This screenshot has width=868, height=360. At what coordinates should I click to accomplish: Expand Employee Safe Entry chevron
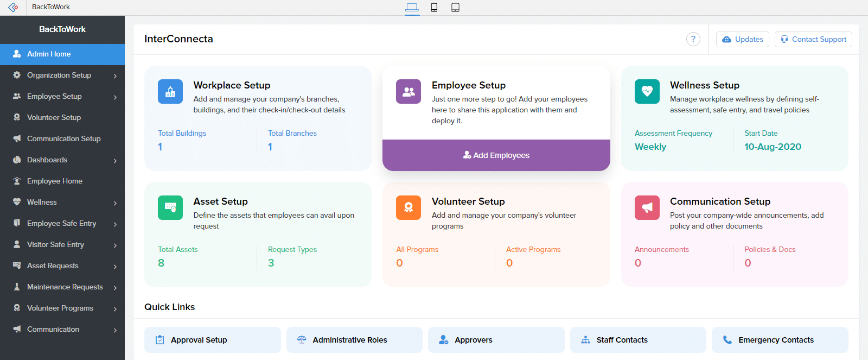click(115, 224)
